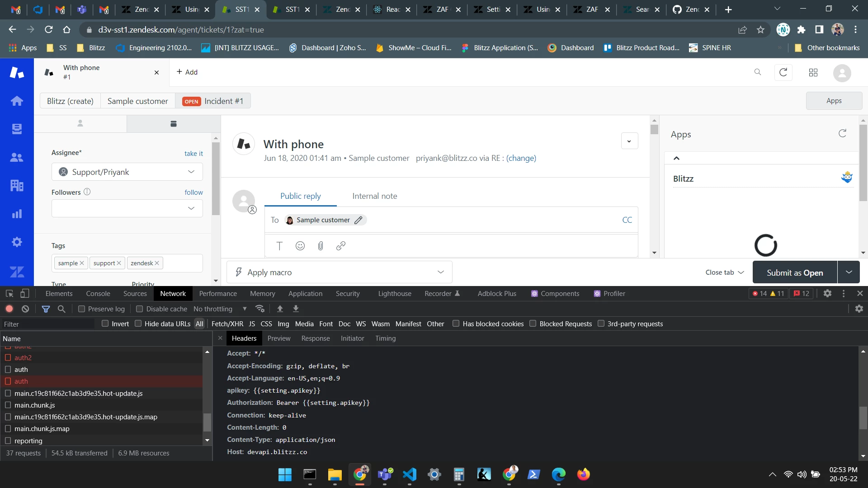Open the Response tab in DevTools
Screen dimensions: 868x488
point(316,338)
